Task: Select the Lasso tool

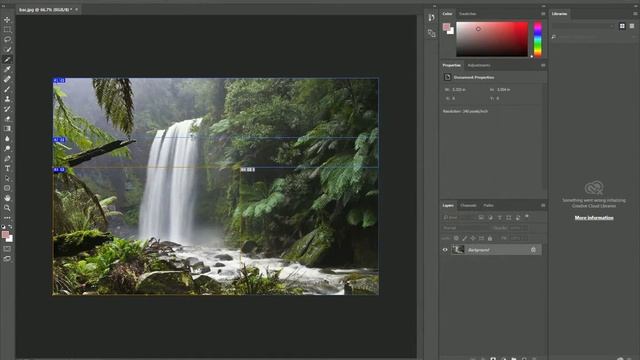Action: [x=7, y=40]
